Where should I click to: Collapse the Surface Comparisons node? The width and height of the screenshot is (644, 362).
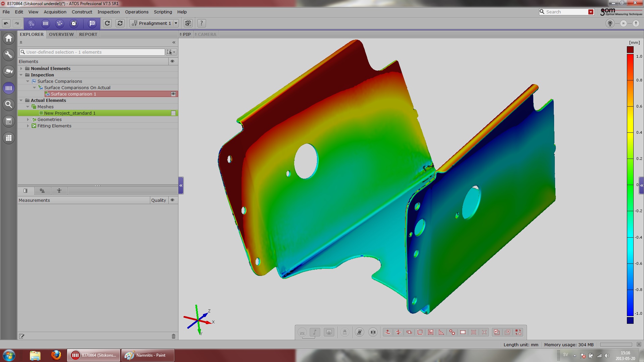tap(28, 81)
